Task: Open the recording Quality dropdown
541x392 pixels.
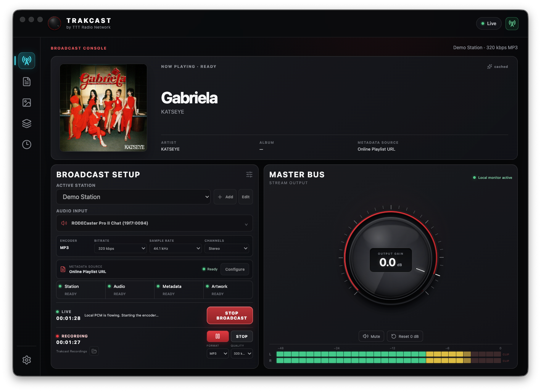Action: pyautogui.click(x=242, y=353)
